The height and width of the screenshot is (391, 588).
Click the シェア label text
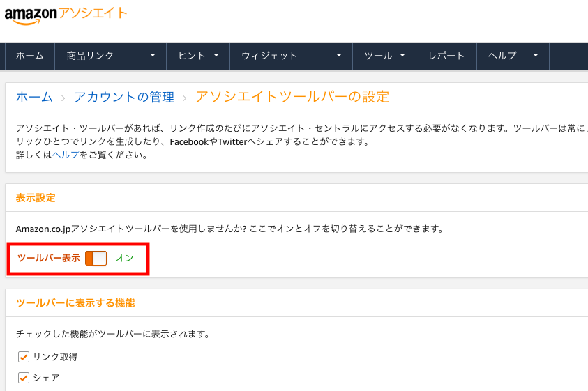coord(46,378)
